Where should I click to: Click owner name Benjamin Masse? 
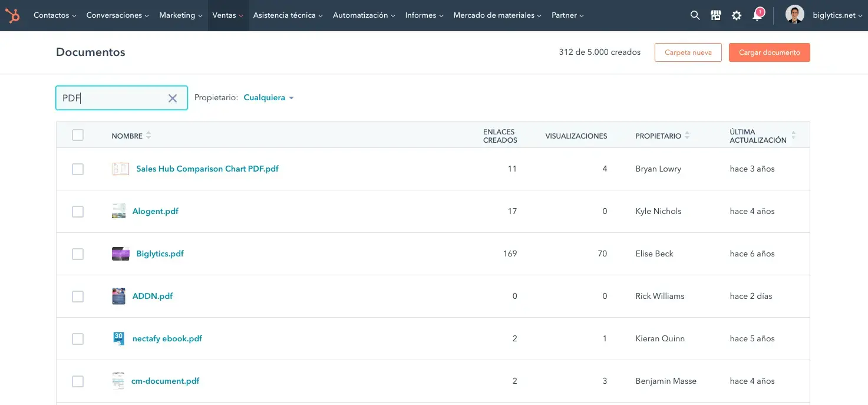[x=666, y=381]
